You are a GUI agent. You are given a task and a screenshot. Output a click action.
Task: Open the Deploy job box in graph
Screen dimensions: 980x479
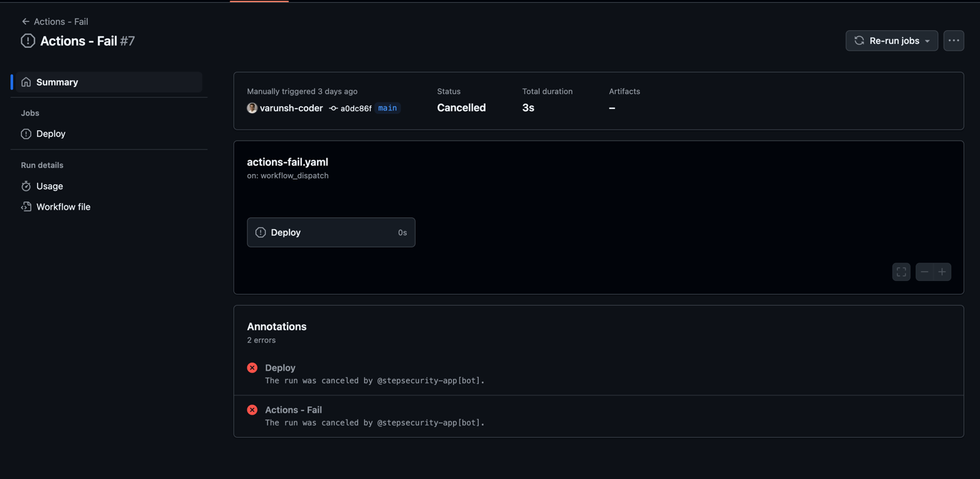(331, 233)
